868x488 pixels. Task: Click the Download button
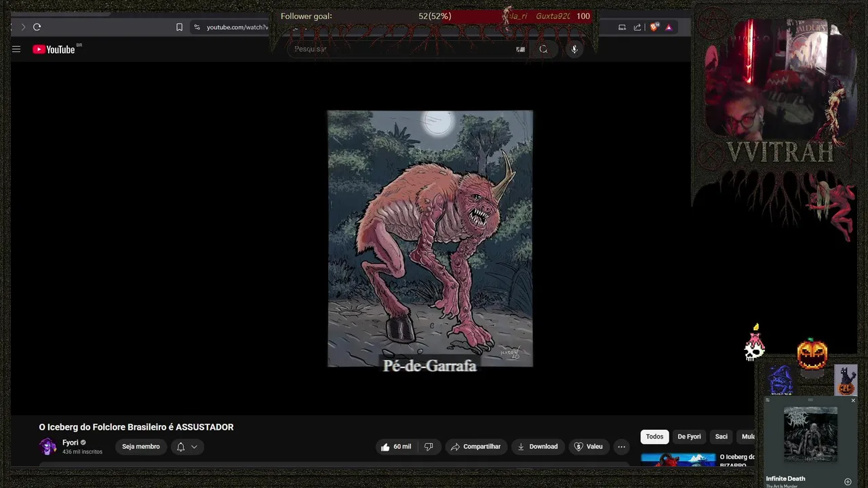(538, 447)
